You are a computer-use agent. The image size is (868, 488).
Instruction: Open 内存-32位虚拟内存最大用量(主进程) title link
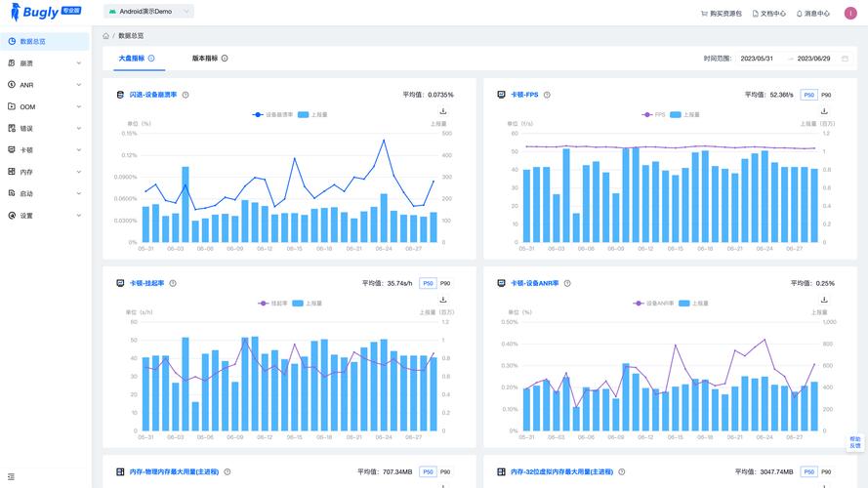561,472
